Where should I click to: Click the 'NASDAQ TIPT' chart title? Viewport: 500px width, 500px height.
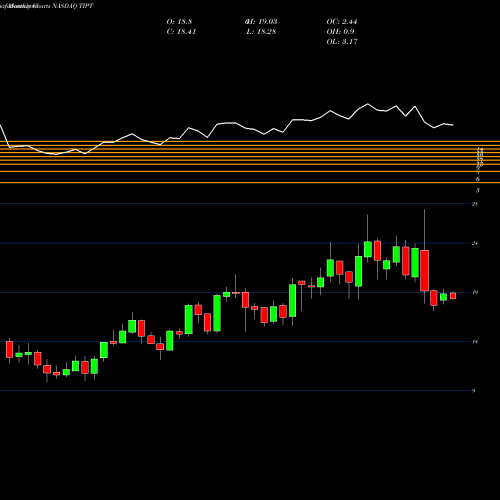(72, 6)
